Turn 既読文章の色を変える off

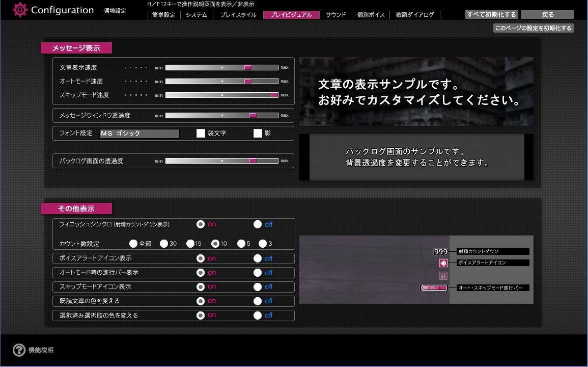[257, 301]
